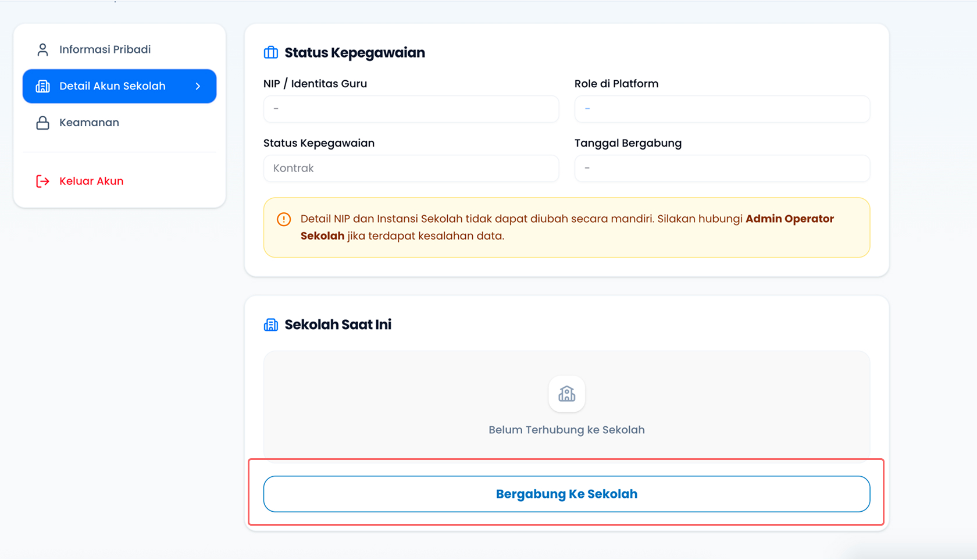Click the Belum Terhubung ke Sekolah placeholder text
The width and height of the screenshot is (977, 560).
coord(567,430)
